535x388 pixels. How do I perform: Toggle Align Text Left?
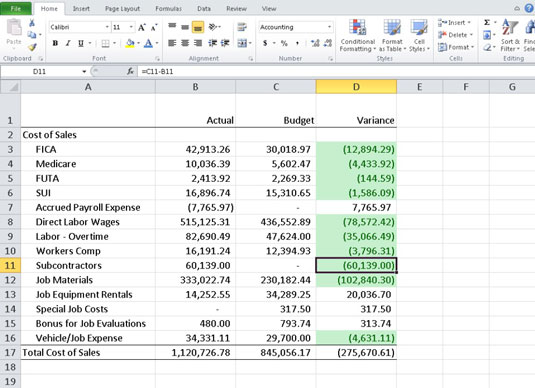[172, 43]
